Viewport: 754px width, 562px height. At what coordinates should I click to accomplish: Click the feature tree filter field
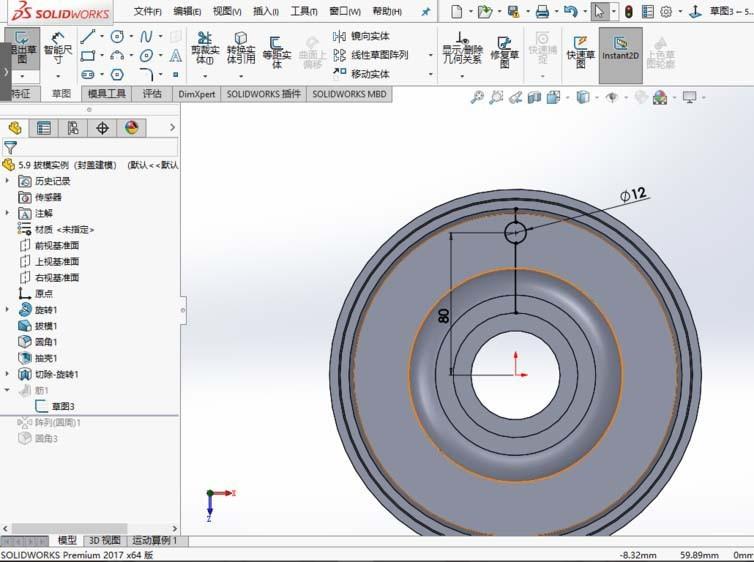pos(89,148)
